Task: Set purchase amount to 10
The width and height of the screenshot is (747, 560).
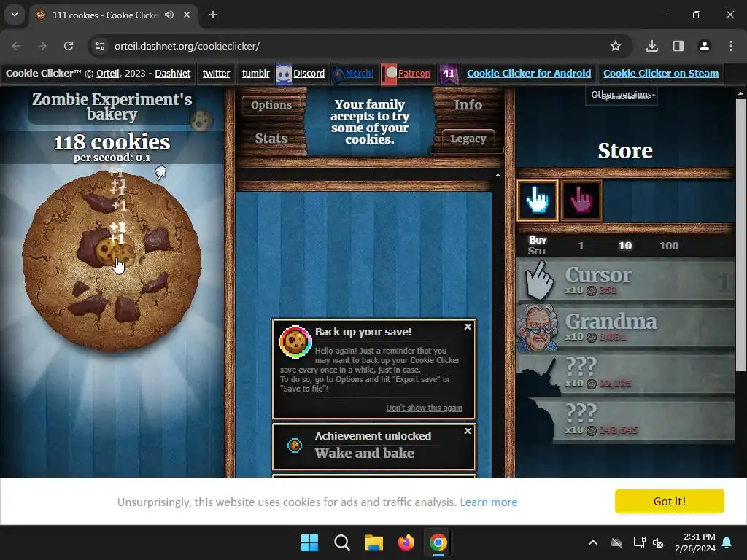Action: tap(625, 246)
